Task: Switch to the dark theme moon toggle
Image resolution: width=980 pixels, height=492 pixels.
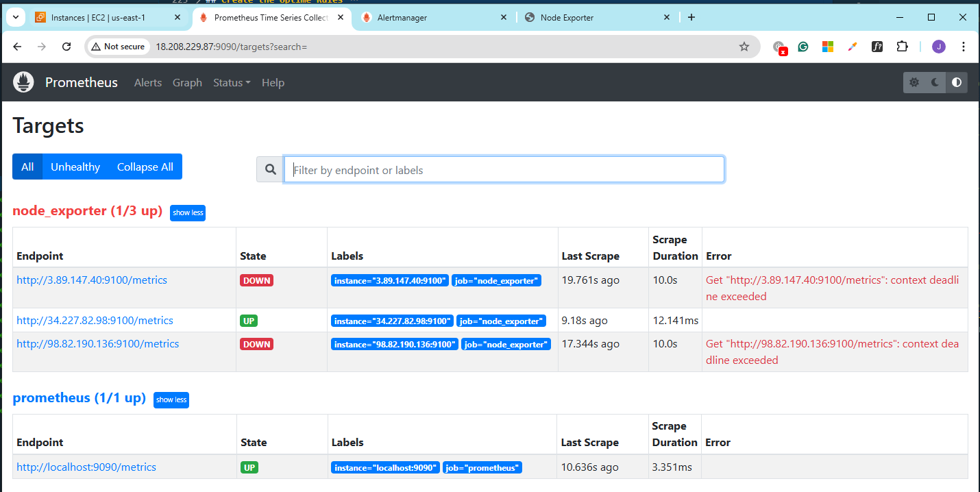Action: (935, 83)
